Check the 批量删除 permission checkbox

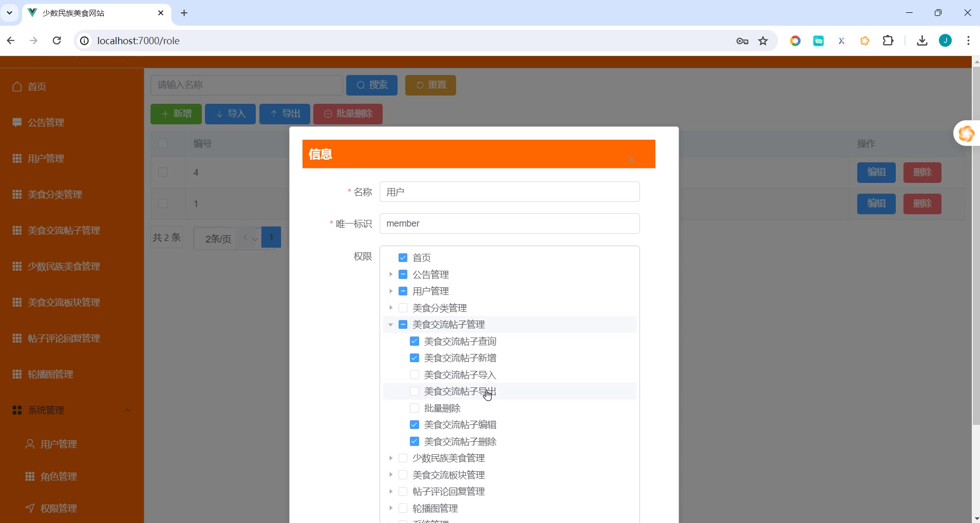point(414,408)
